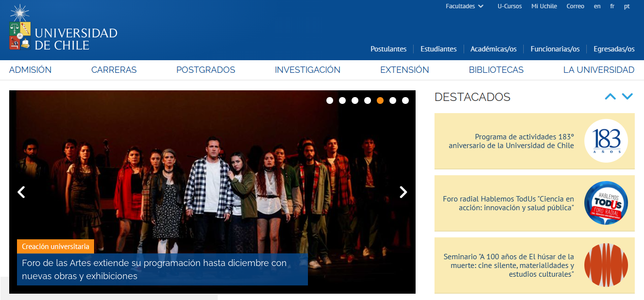This screenshot has height=300, width=644.
Task: Switch site language to English (en)
Action: point(597,6)
